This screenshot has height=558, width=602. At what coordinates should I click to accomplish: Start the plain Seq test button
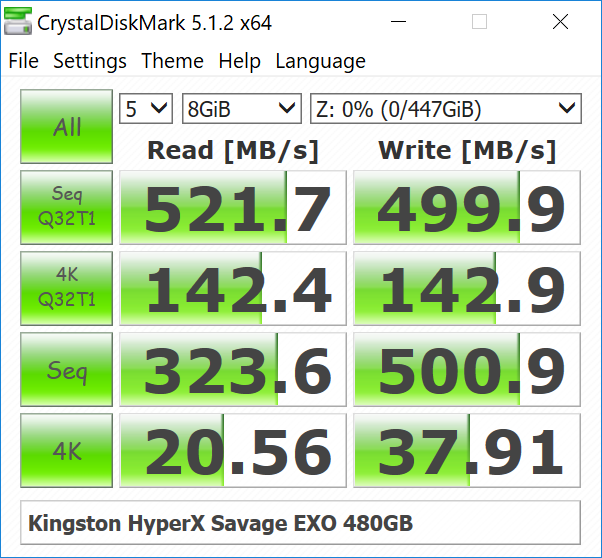click(66, 369)
